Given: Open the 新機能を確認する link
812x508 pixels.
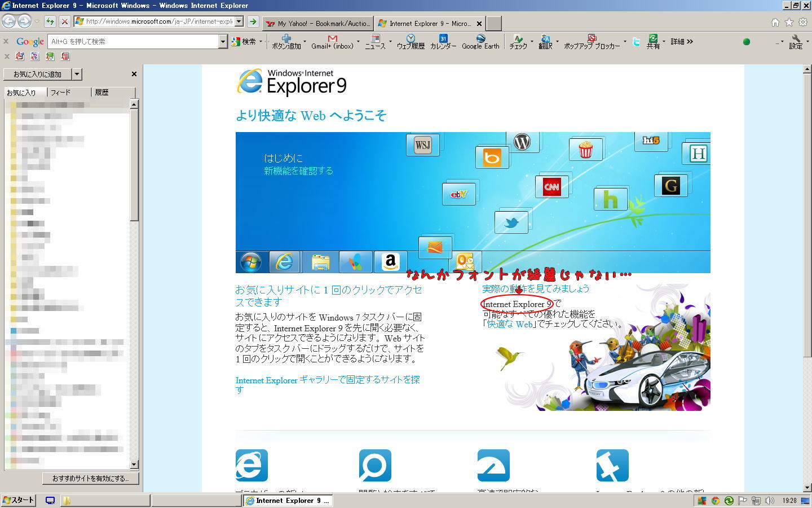Looking at the screenshot, I should (x=298, y=170).
